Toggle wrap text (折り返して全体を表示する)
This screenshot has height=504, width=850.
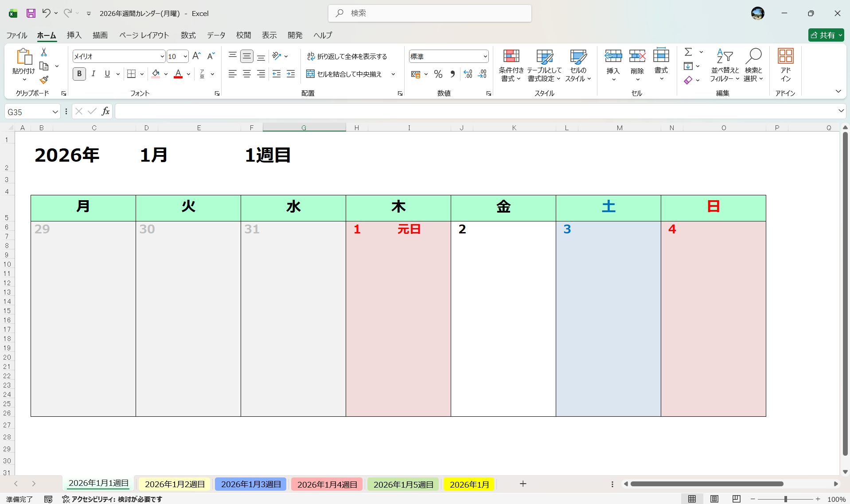point(347,56)
